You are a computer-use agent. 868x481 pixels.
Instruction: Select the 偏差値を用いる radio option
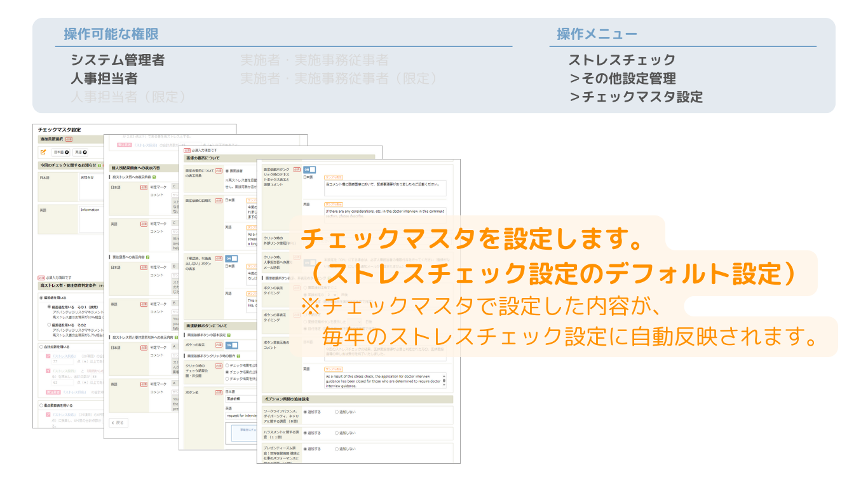click(x=42, y=297)
